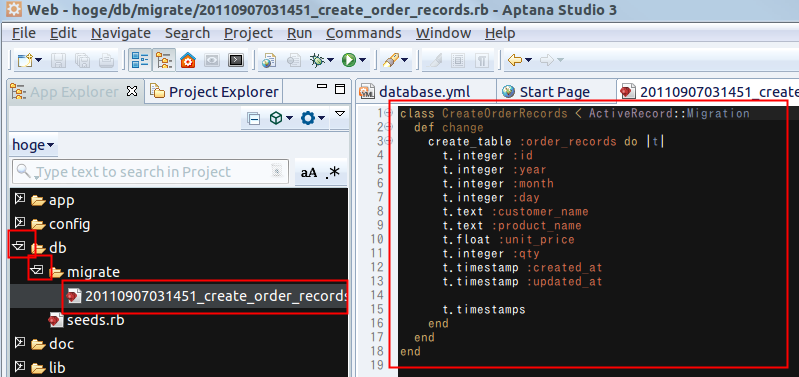Open the Search menu
The width and height of the screenshot is (799, 377).
[187, 33]
